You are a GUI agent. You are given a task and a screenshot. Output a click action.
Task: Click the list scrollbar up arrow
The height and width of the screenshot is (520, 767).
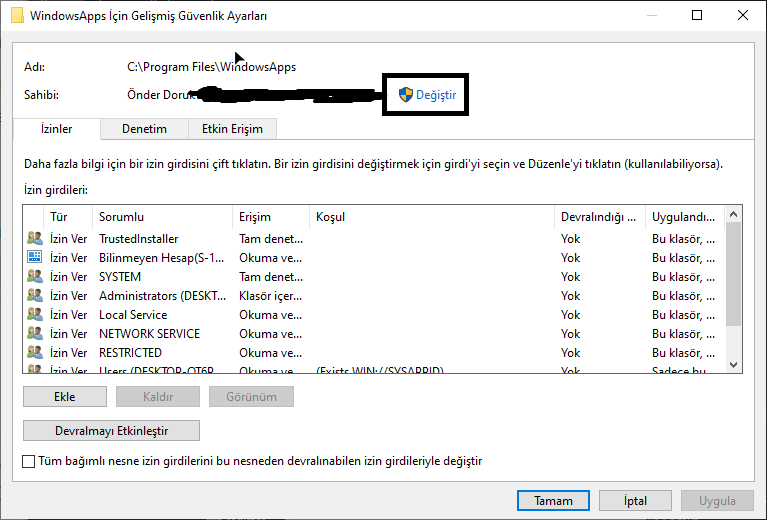pos(733,214)
